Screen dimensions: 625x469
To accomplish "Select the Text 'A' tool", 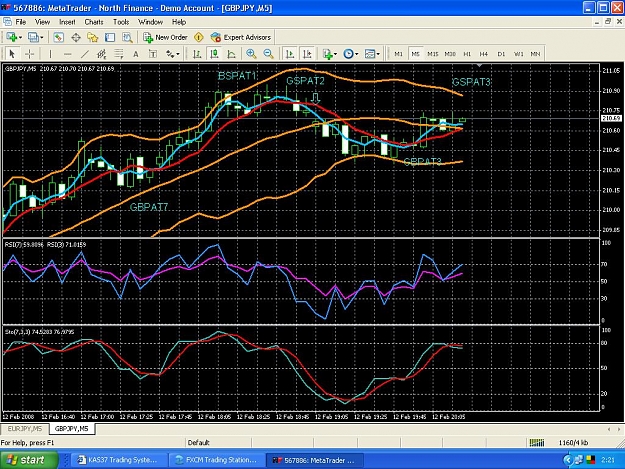I will point(136,53).
